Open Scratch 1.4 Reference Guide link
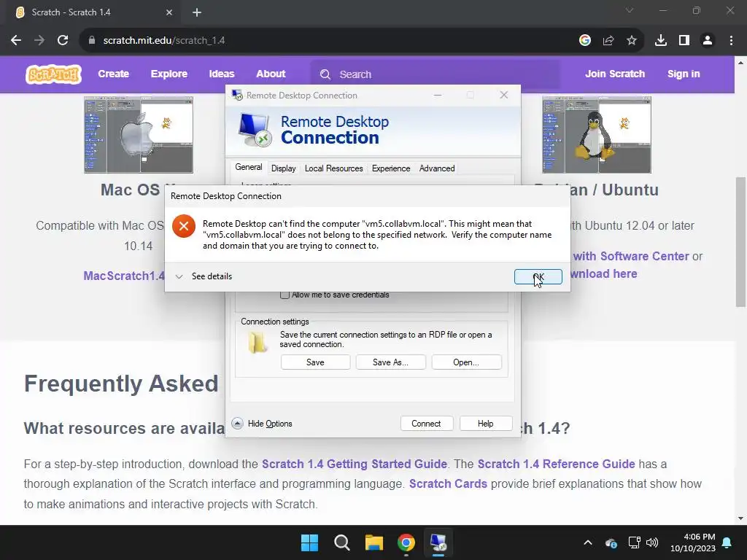The width and height of the screenshot is (747, 560). click(x=556, y=464)
